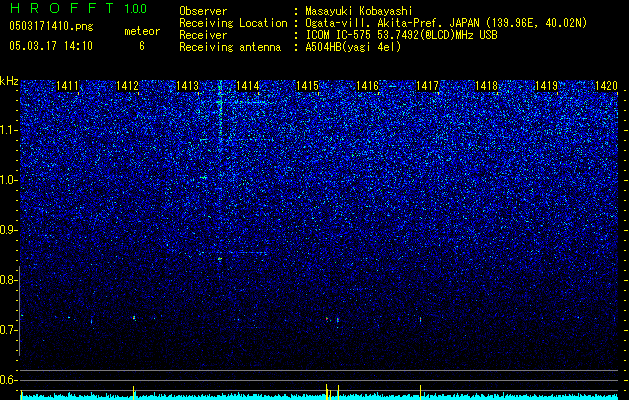Click the kHz axis unit label
The width and height of the screenshot is (629, 400).
click(9, 81)
